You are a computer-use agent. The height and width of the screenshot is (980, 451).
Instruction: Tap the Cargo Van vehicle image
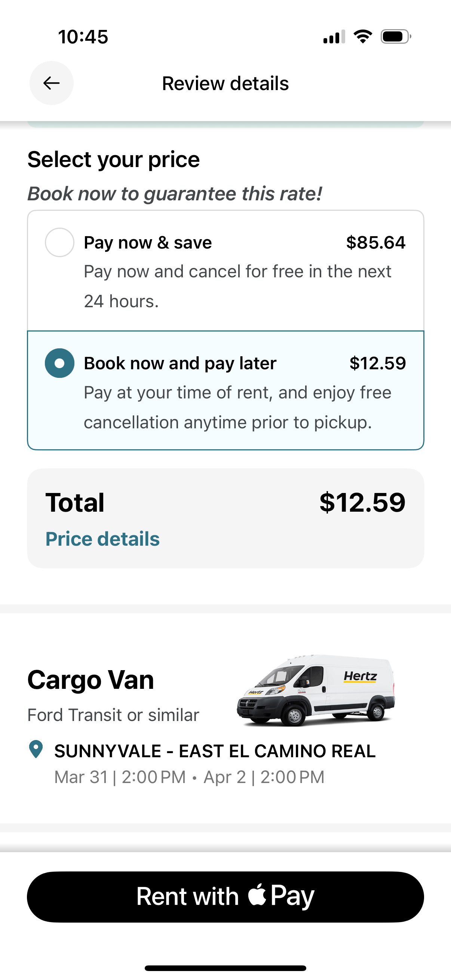pos(316,690)
